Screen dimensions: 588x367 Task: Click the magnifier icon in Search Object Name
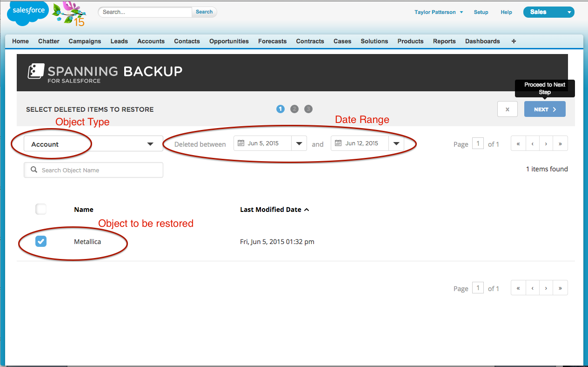pos(34,170)
